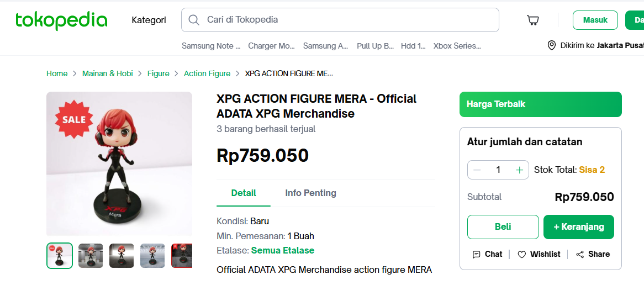
Task: Select the second product thumbnail
Action: click(x=91, y=256)
